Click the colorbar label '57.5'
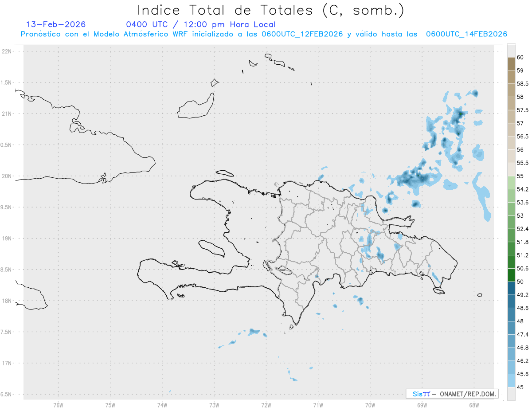The image size is (532, 411). click(522, 110)
